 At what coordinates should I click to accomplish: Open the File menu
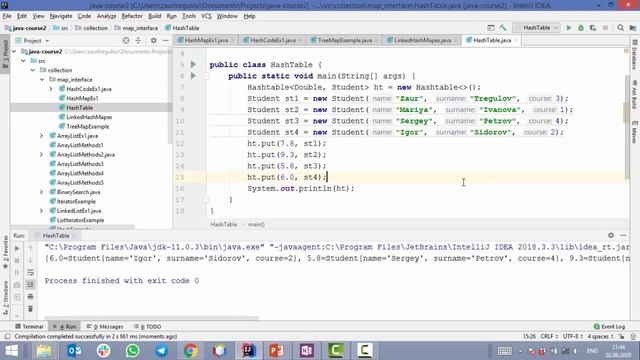(7, 16)
